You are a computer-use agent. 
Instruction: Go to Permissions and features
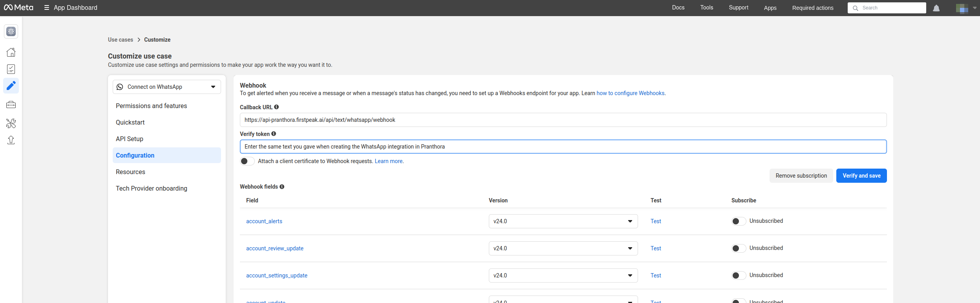(167, 106)
